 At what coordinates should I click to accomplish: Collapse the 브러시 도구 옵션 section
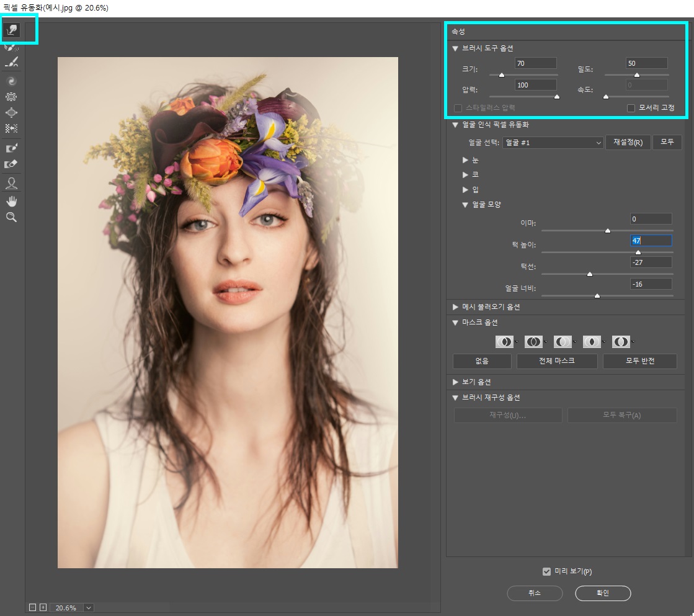(x=455, y=48)
